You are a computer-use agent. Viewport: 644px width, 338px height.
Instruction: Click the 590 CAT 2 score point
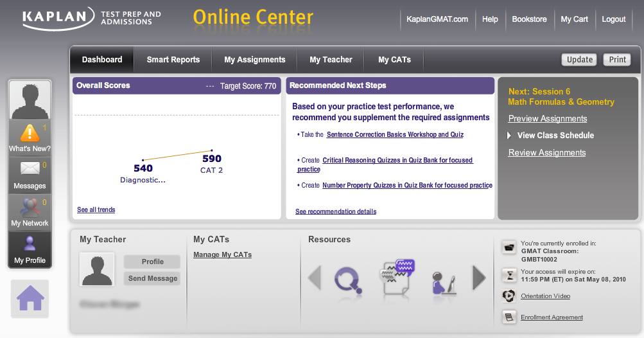[211, 150]
